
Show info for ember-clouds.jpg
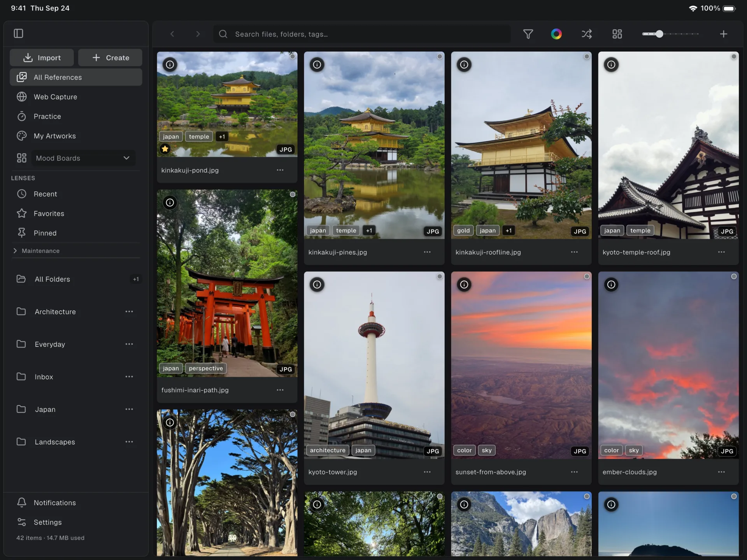tap(611, 285)
